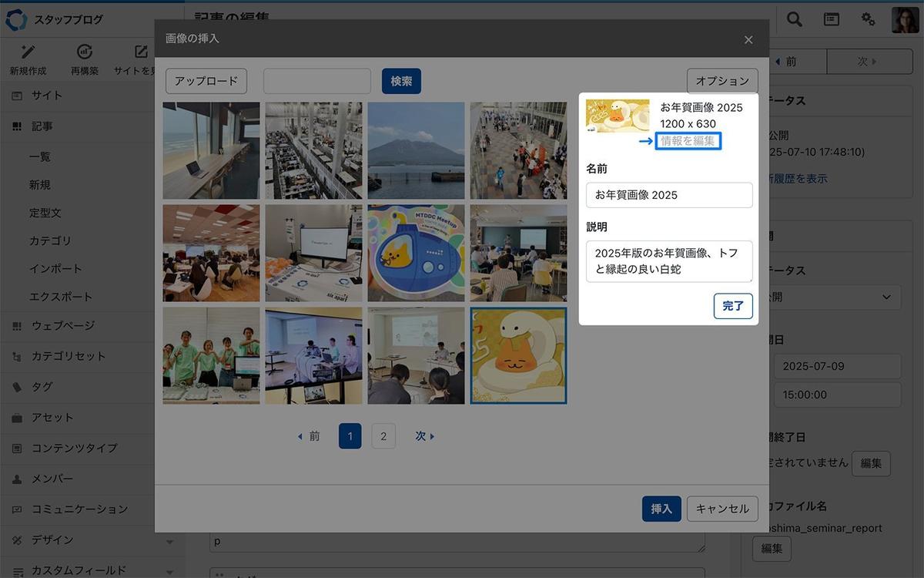Click the 名前 text field
The image size is (924, 578).
668,195
